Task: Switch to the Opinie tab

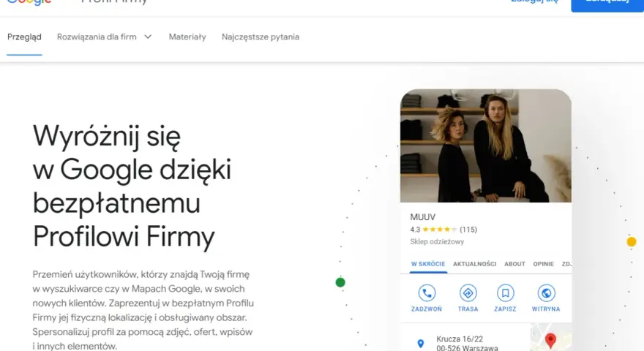Action: point(543,264)
